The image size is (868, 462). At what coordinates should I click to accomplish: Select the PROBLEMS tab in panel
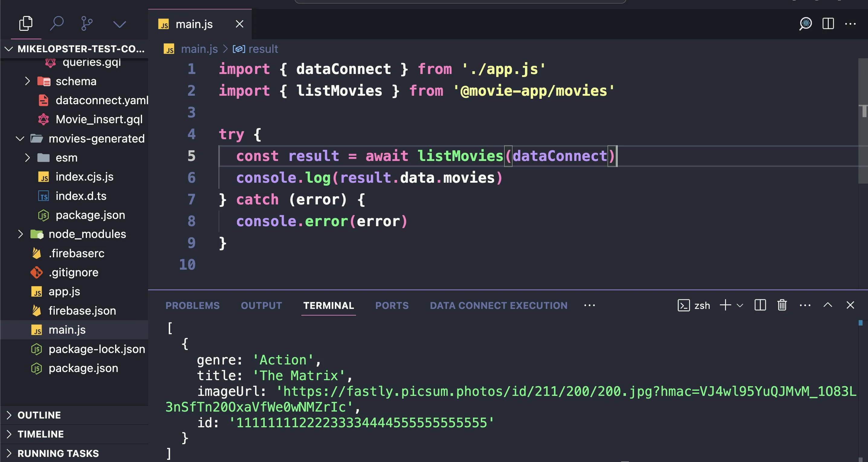click(192, 305)
